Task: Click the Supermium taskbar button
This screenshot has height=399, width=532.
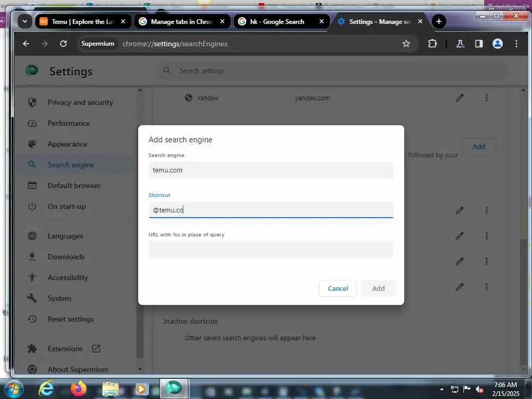Action: tap(174, 389)
